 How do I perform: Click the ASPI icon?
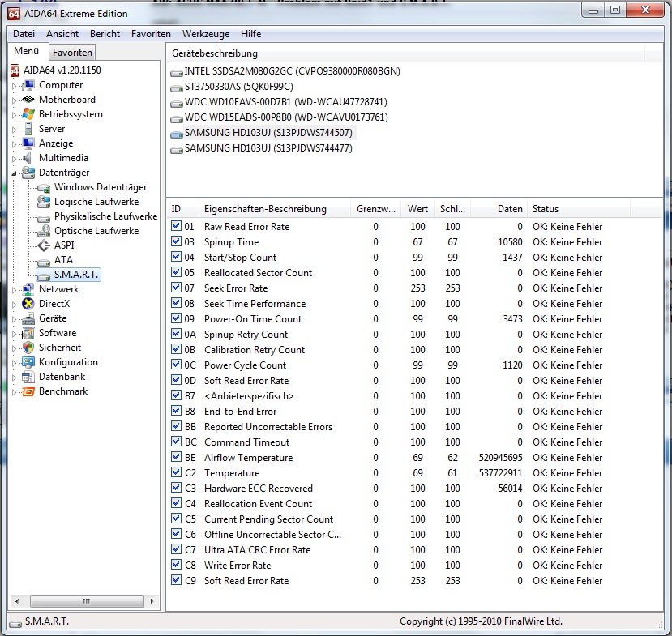[44, 245]
